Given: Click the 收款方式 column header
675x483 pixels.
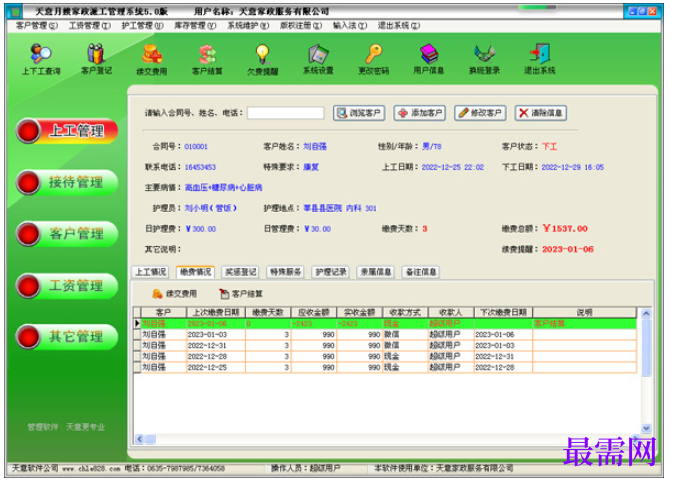Looking at the screenshot, I should [x=405, y=312].
